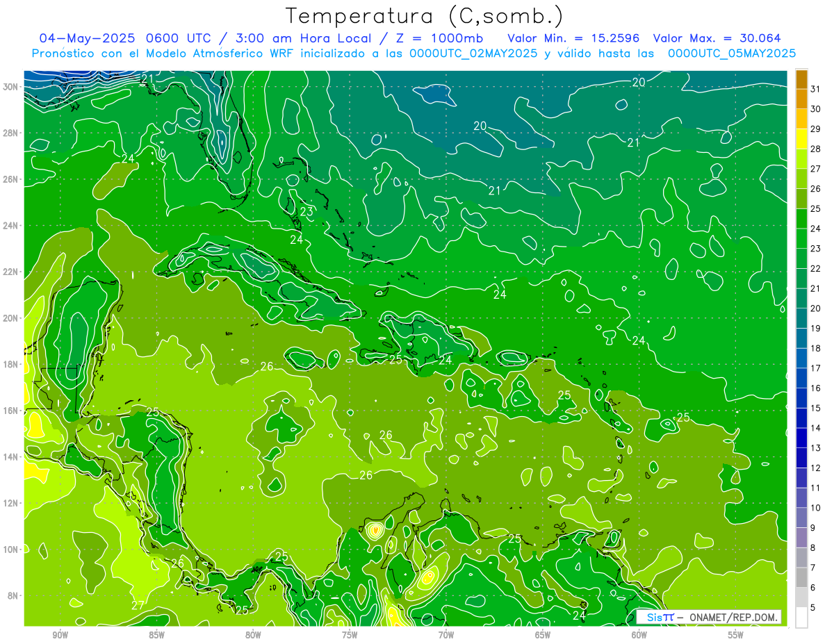Click "Valor Min. = 15.2596" text
Screen dimensions: 834x644
click(573, 38)
